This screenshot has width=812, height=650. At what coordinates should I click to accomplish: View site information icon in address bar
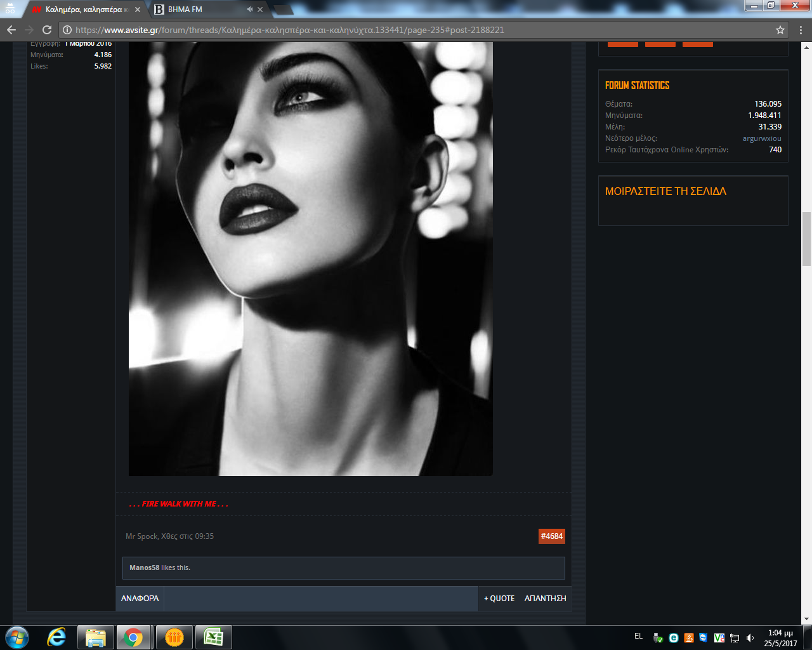(67, 30)
